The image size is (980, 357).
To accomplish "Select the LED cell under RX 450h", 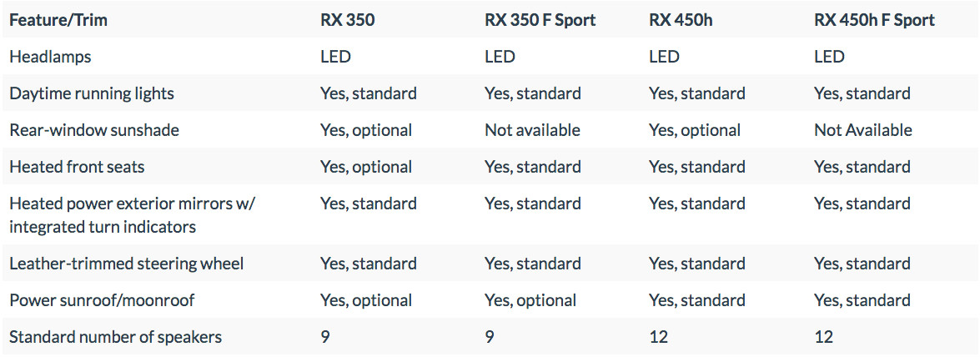I will pyautogui.click(x=665, y=57).
